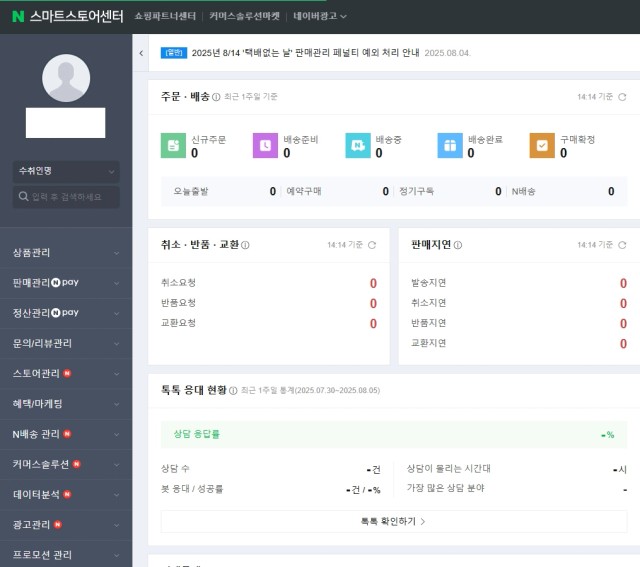Open the 판매관리 N pay menu

click(x=66, y=283)
